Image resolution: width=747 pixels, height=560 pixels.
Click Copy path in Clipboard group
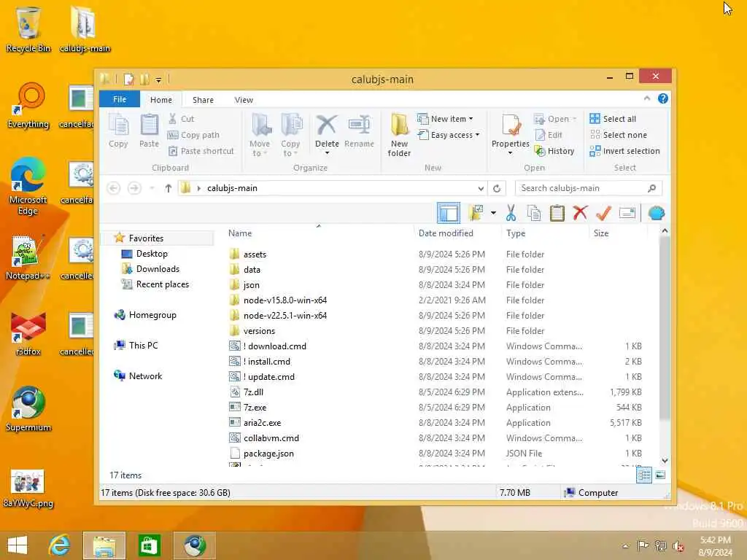[x=193, y=135]
